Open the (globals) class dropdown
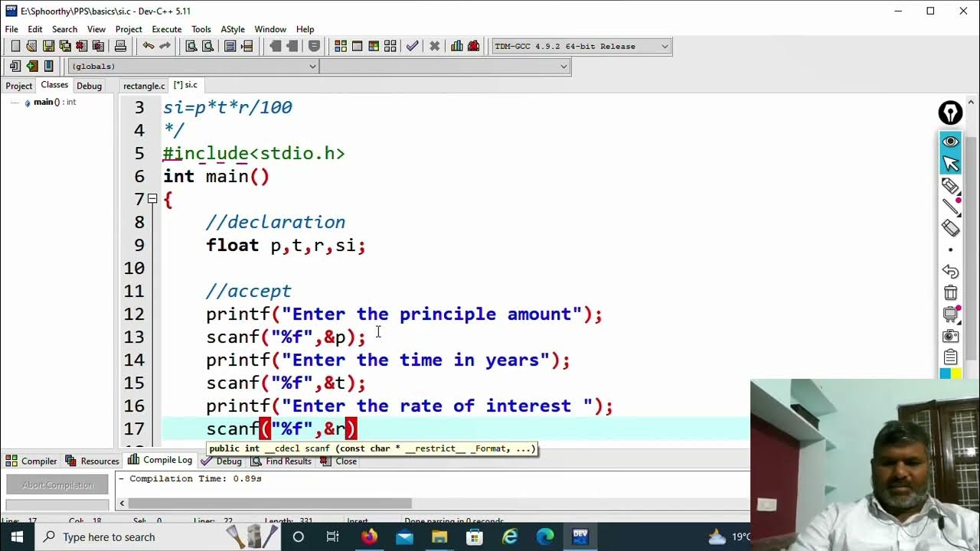Screen dimensions: 980x551 tap(193, 67)
